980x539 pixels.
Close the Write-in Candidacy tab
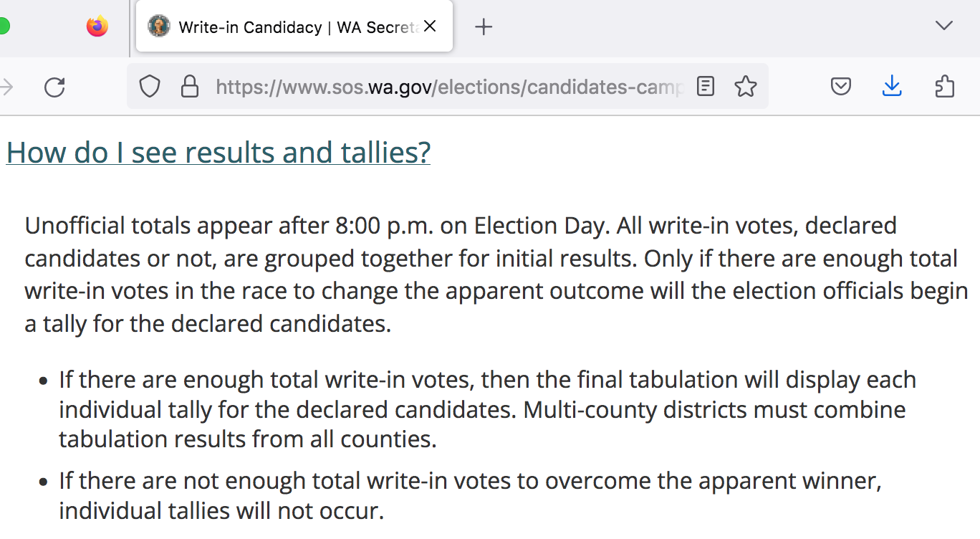pyautogui.click(x=430, y=27)
